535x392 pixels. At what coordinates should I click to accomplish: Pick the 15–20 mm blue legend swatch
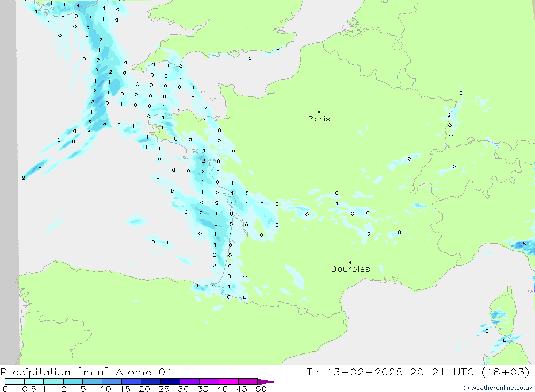pos(131,381)
